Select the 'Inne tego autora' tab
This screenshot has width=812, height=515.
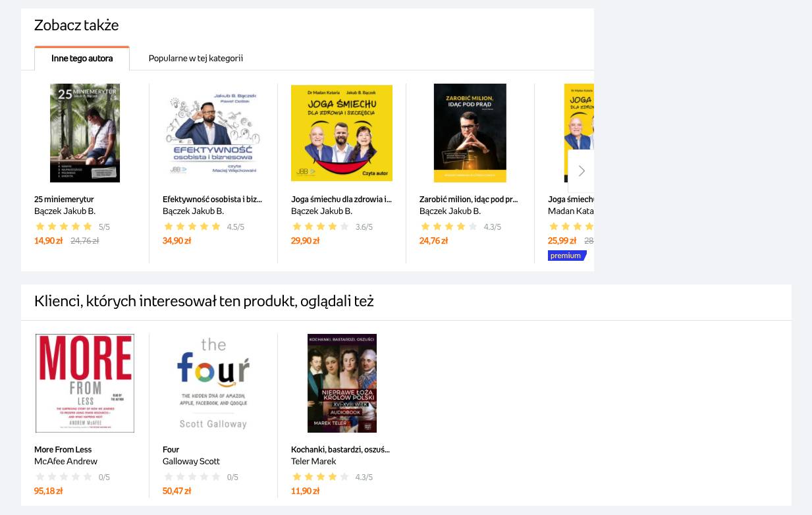tap(82, 58)
